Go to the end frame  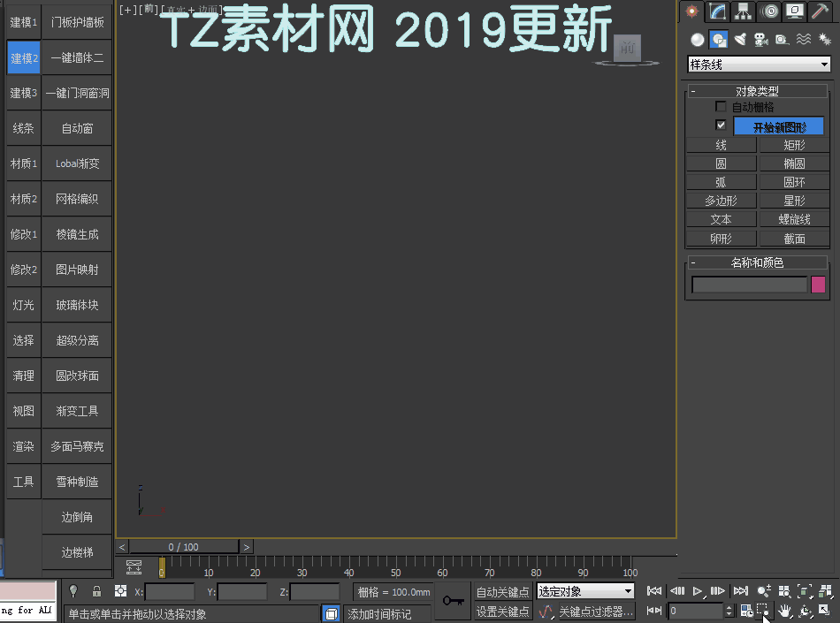point(740,591)
